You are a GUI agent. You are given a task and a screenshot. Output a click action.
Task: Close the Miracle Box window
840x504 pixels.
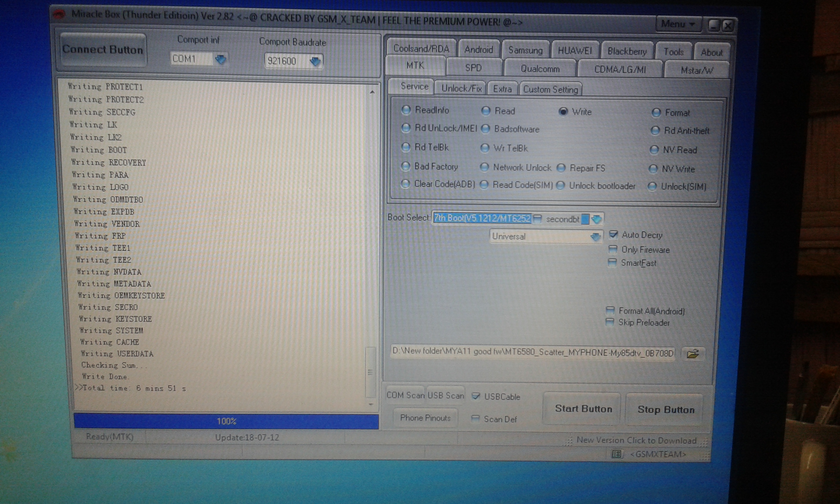727,26
